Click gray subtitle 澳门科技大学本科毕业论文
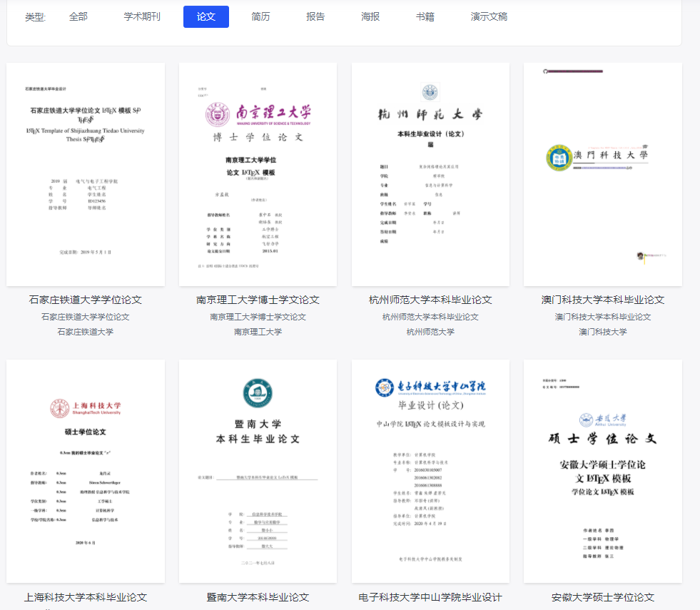The width and height of the screenshot is (700, 610). [x=603, y=317]
